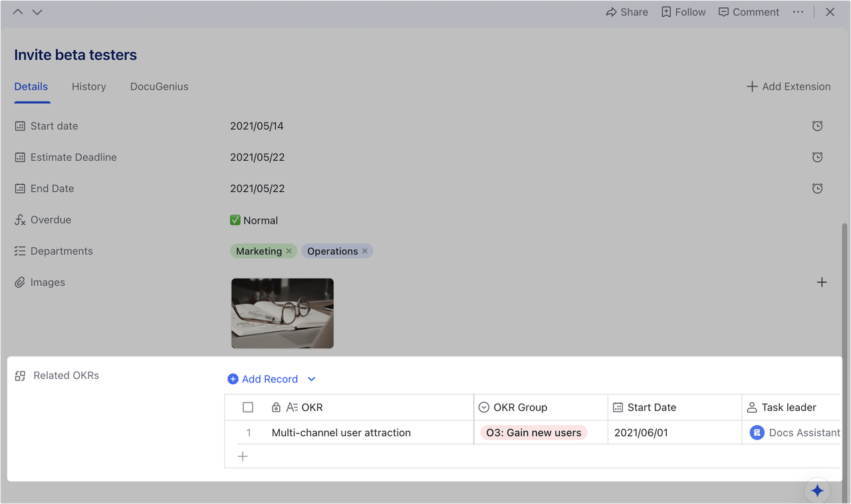The image size is (851, 504).
Task: Open the more options ellipsis menu
Action: (798, 12)
